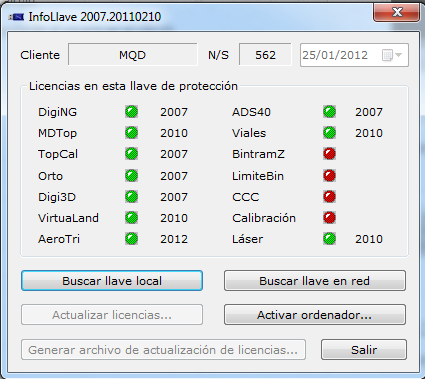Close the InfoLlave window
Image resolution: width=425 pixels, height=379 pixels.
pyautogui.click(x=397, y=13)
